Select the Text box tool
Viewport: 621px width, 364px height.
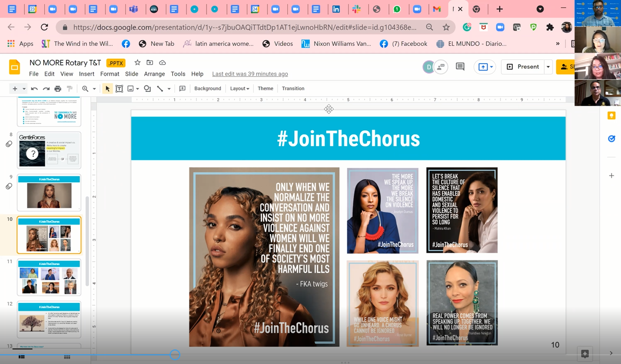(119, 89)
